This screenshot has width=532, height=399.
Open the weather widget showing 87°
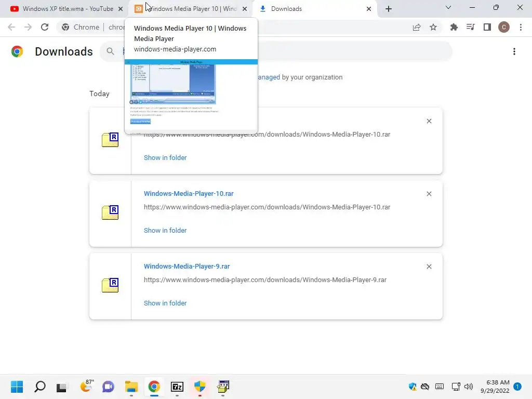point(86,386)
